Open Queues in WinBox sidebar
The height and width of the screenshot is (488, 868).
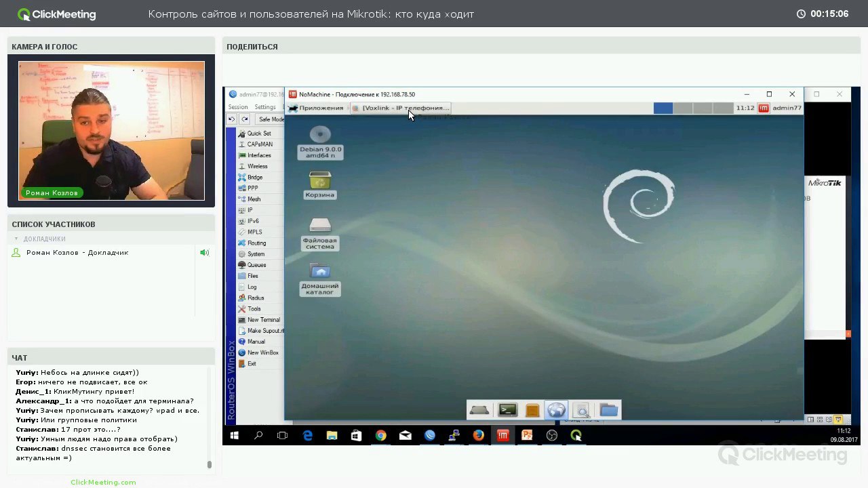(x=252, y=265)
